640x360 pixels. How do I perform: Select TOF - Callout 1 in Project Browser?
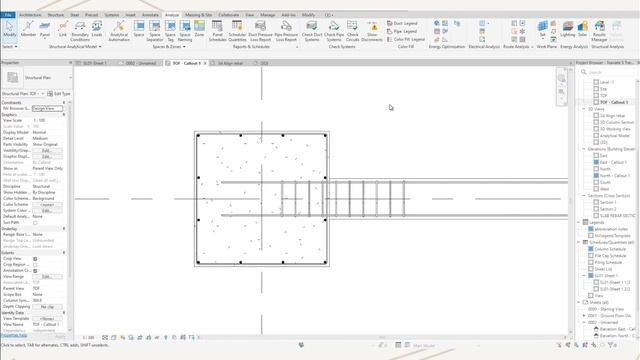tap(614, 102)
